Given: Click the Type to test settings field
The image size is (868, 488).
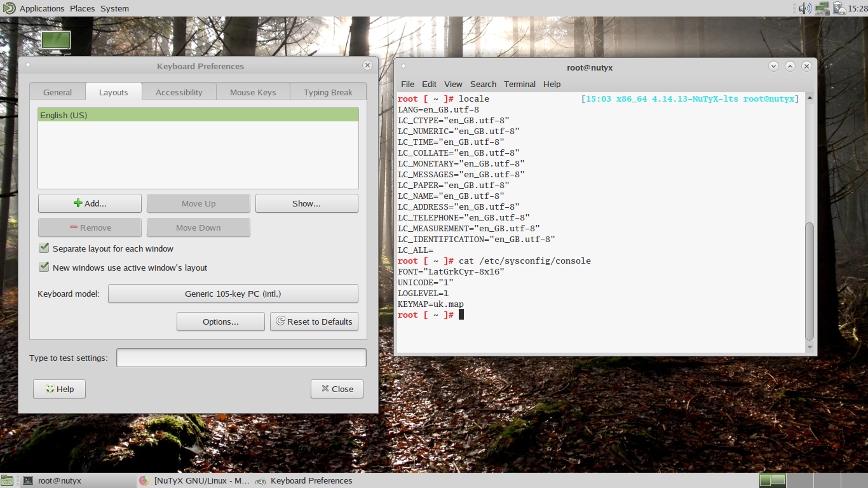Looking at the screenshot, I should (x=241, y=358).
